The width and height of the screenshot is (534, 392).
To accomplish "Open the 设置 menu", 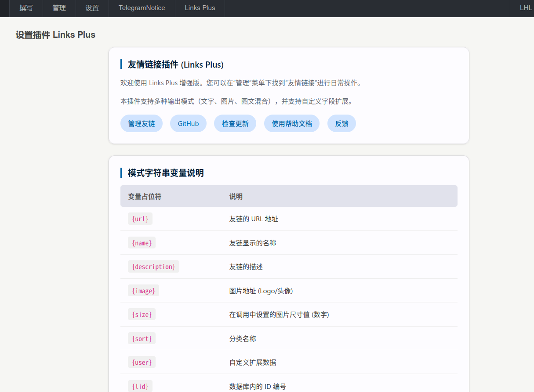I will click(92, 8).
